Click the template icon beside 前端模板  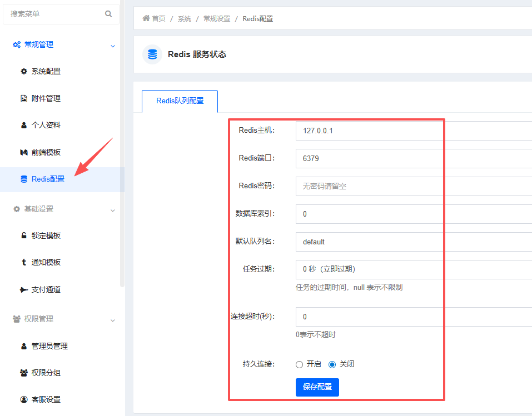(x=24, y=153)
